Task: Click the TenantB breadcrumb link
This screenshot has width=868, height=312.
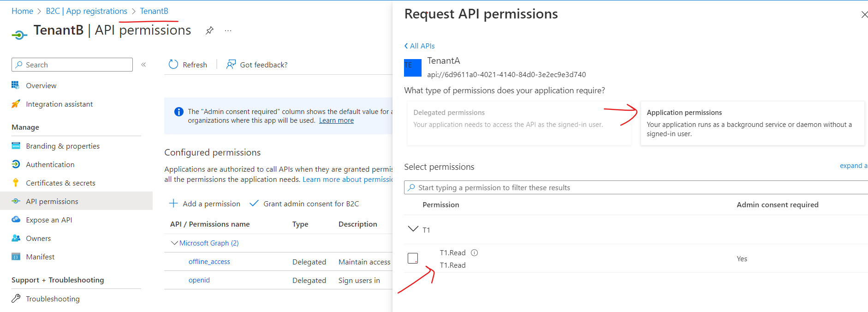Action: tap(154, 11)
